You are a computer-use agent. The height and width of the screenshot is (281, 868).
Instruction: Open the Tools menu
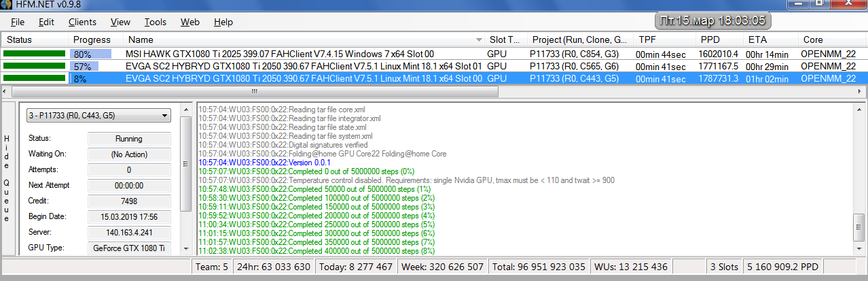[156, 22]
